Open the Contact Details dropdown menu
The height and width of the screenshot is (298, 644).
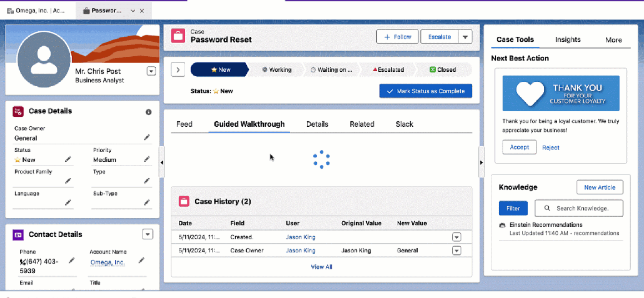coord(148,234)
